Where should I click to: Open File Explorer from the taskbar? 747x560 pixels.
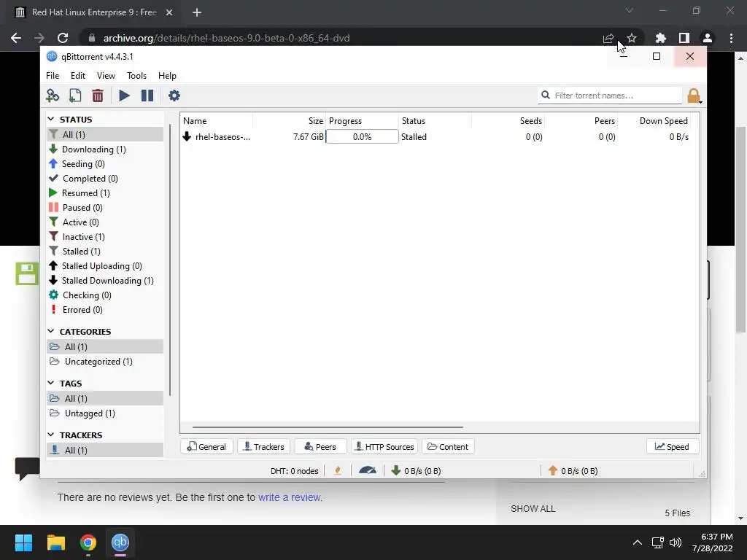(55, 542)
